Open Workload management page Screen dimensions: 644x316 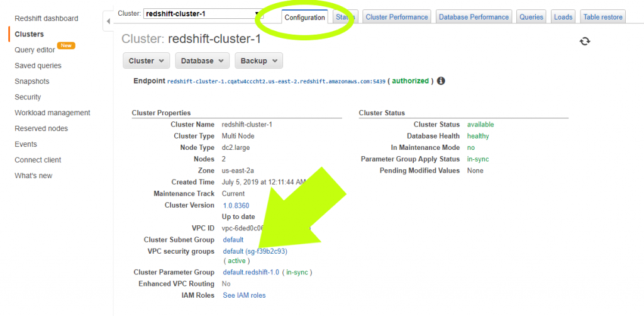click(x=52, y=113)
